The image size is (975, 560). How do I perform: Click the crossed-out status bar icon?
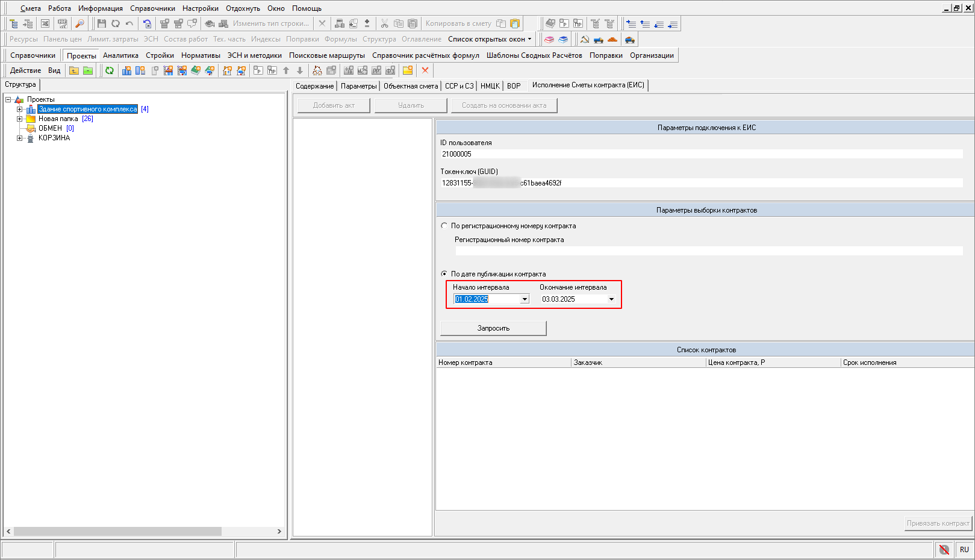(944, 549)
